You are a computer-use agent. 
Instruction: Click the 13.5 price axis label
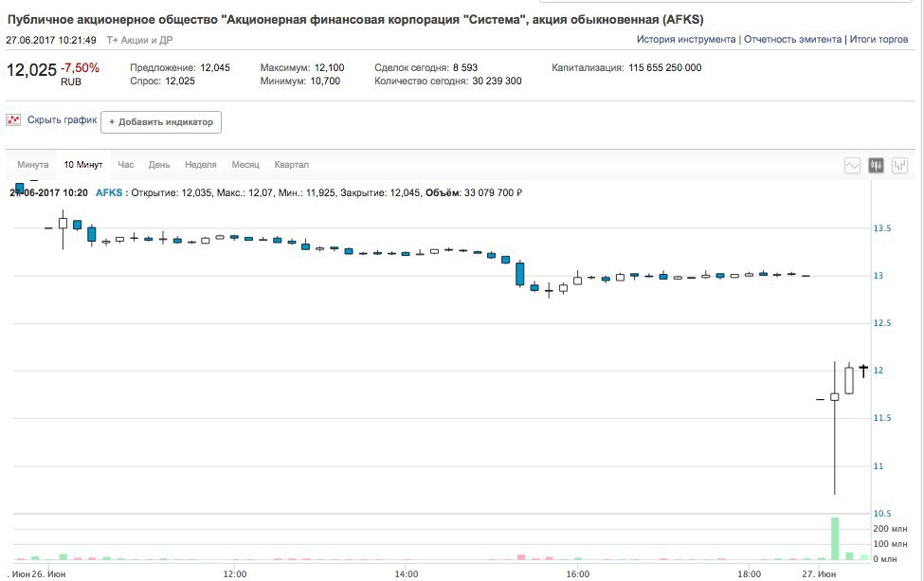point(882,228)
